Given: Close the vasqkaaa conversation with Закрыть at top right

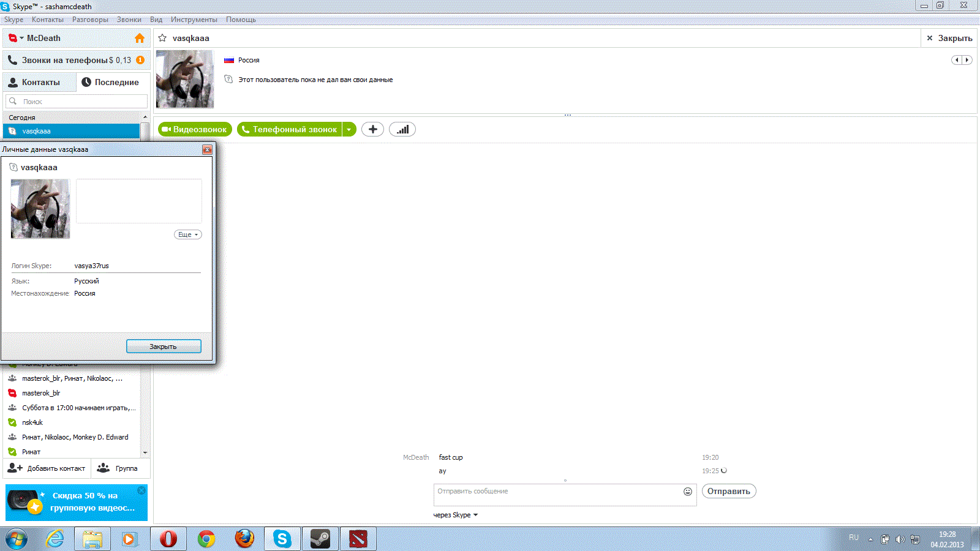Looking at the screenshot, I should point(949,38).
